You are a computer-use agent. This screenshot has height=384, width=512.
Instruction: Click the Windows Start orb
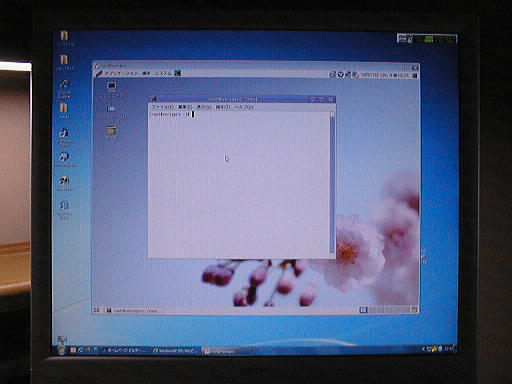click(61, 350)
